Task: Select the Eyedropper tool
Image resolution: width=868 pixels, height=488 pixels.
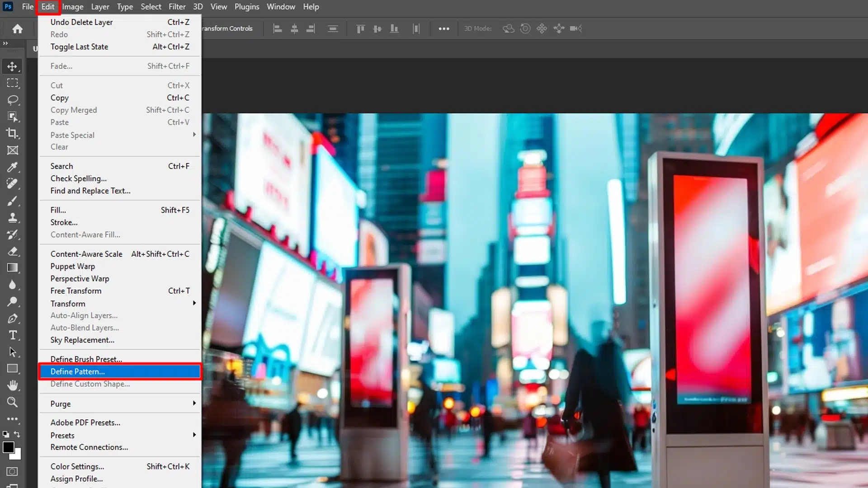Action: [12, 167]
